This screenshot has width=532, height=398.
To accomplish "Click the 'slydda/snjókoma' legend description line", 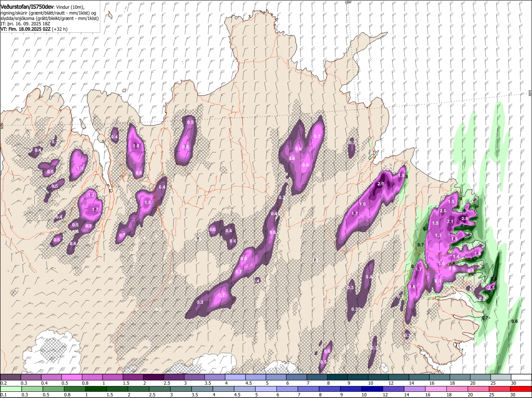I will pos(49,19).
